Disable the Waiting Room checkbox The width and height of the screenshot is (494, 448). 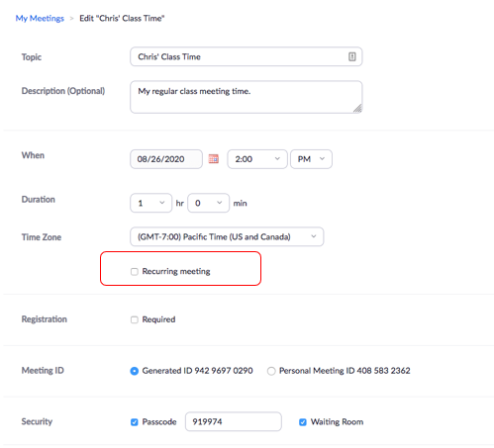tap(303, 422)
